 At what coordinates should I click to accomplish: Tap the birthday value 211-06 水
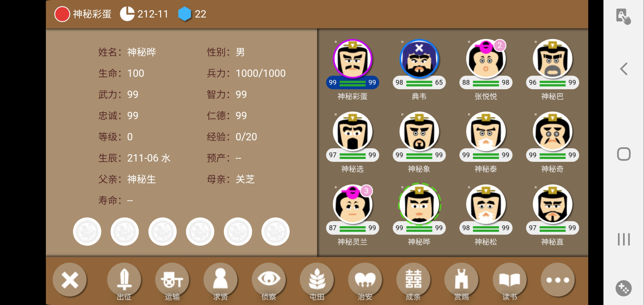tap(149, 158)
